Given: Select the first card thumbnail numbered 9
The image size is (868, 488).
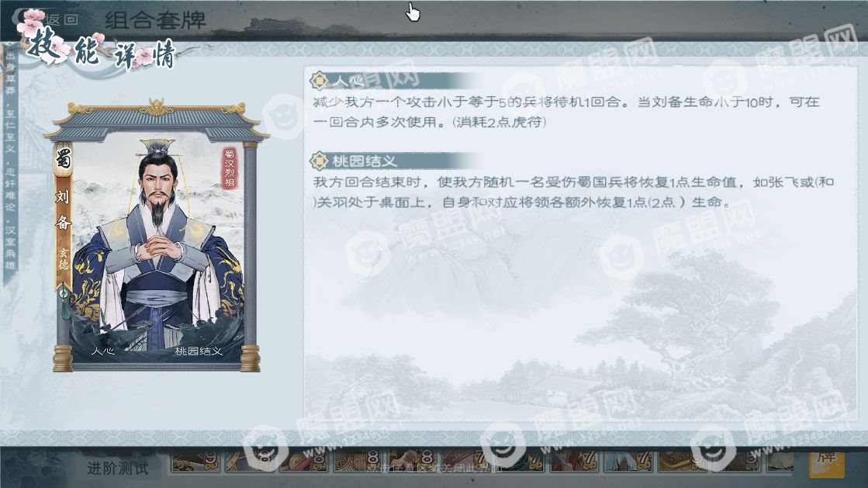Looking at the screenshot, I should point(195,461).
